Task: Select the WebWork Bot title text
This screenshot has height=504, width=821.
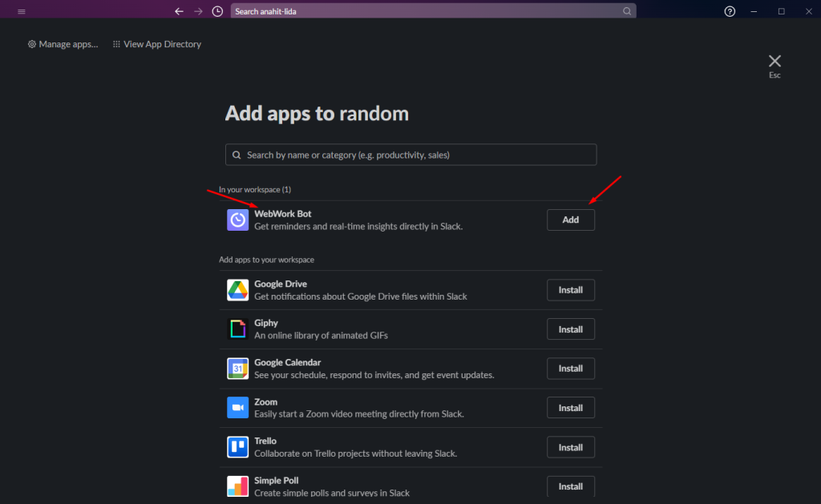Action: [283, 213]
